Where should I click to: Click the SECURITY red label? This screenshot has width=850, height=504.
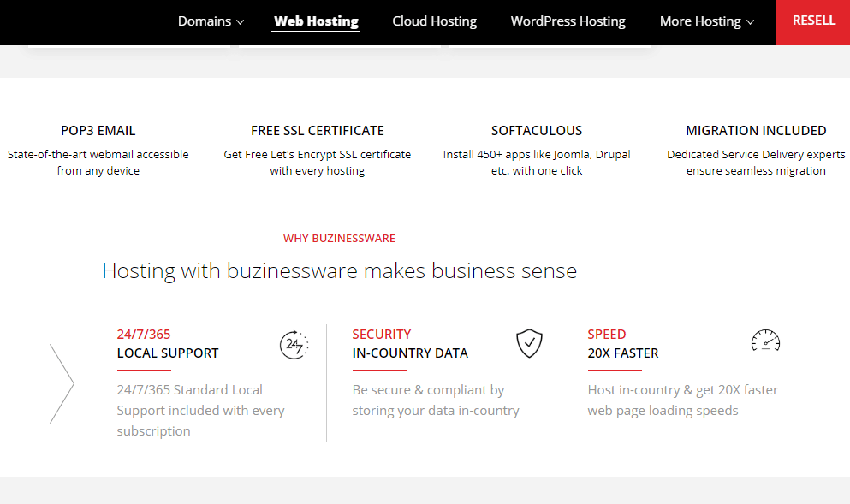click(382, 335)
